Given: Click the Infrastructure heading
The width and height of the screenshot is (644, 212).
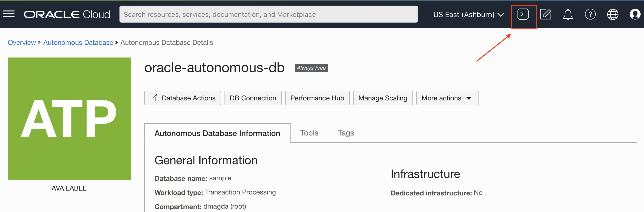Looking at the screenshot, I should [x=425, y=174].
